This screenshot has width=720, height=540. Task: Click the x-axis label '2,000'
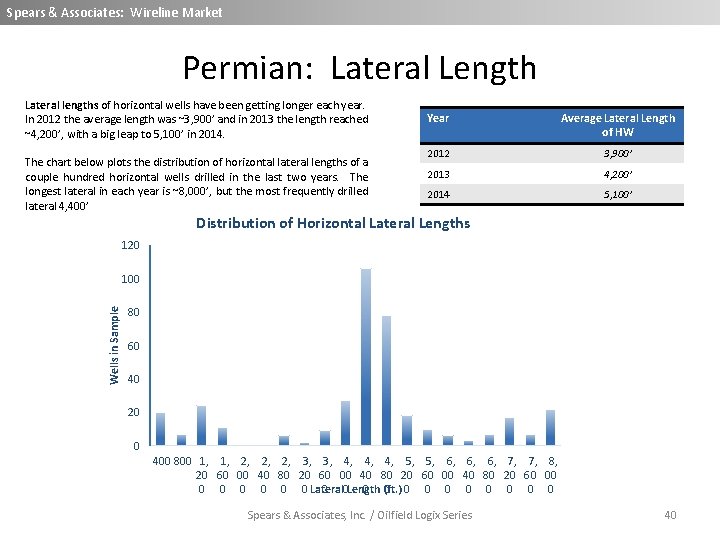243,475
